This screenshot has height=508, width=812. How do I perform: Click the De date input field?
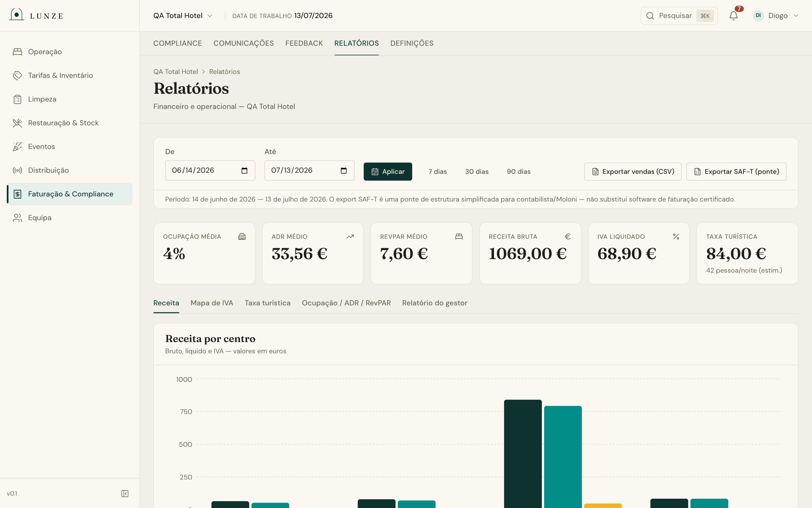(x=210, y=170)
